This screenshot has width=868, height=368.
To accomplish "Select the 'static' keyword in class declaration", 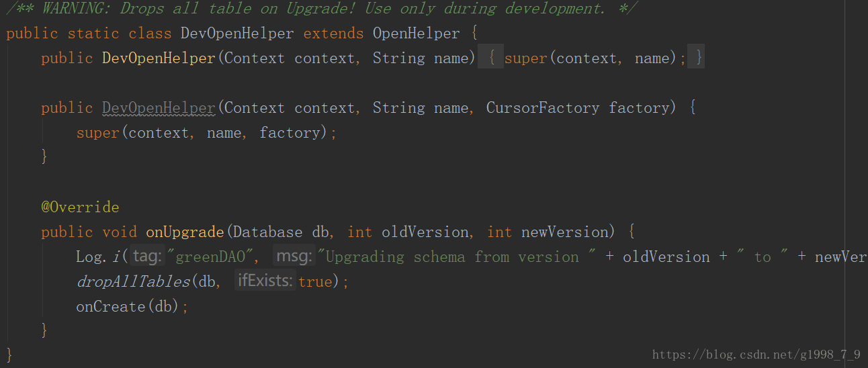I will [93, 34].
